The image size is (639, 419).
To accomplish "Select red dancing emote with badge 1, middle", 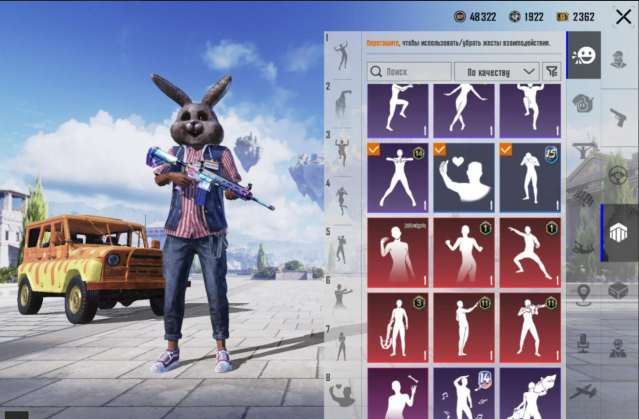I will pos(464,253).
